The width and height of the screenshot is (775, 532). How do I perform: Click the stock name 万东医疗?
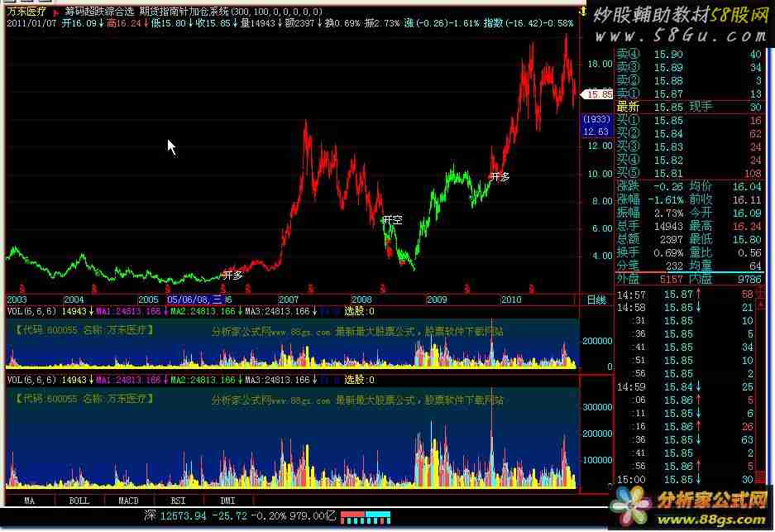pyautogui.click(x=26, y=12)
